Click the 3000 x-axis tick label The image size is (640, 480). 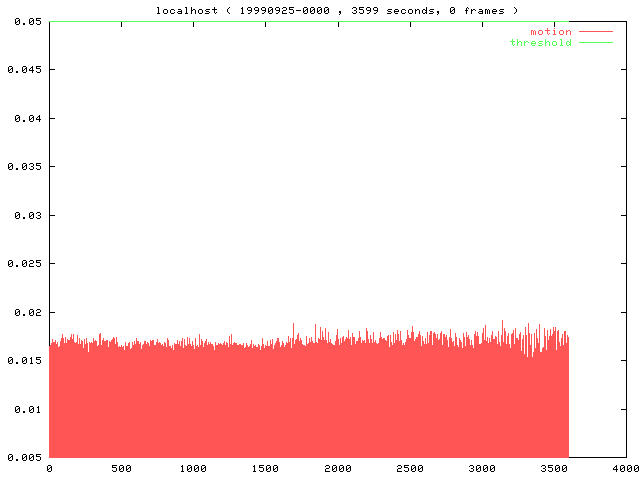[482, 468]
